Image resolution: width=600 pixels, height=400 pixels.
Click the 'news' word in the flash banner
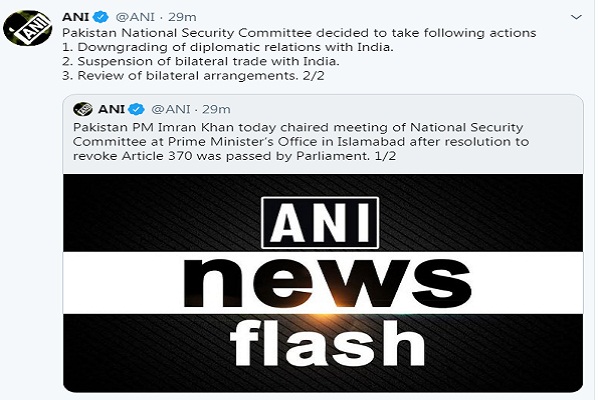[328, 283]
